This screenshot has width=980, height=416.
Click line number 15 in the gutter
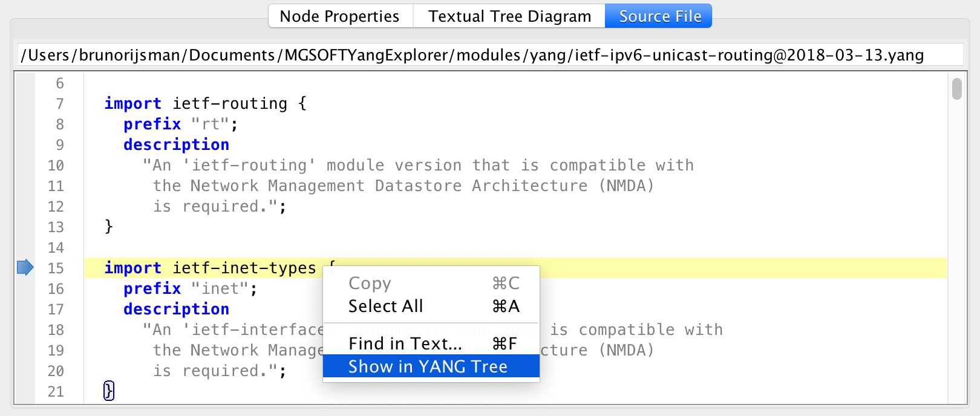(x=56, y=268)
